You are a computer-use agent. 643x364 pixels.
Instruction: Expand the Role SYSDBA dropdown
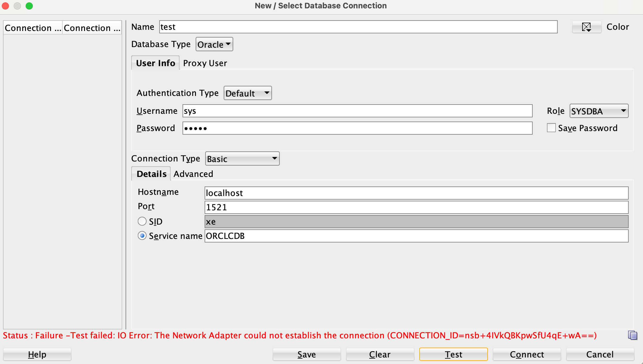(x=599, y=111)
